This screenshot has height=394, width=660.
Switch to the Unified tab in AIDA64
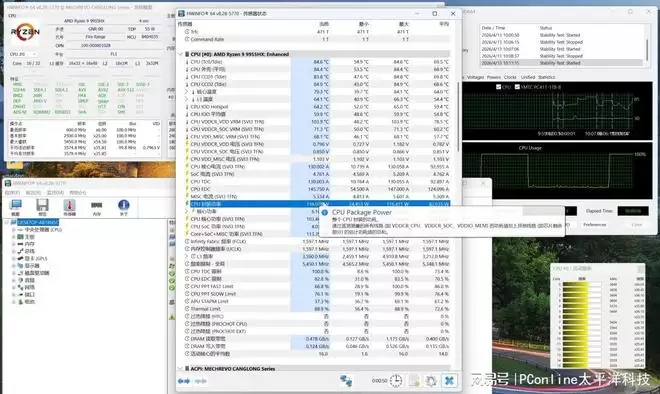click(x=528, y=77)
